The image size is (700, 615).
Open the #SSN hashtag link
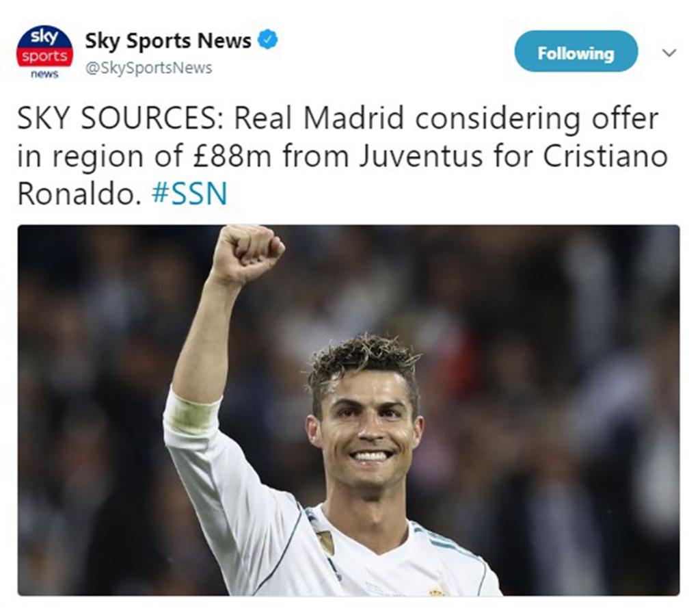tap(190, 194)
